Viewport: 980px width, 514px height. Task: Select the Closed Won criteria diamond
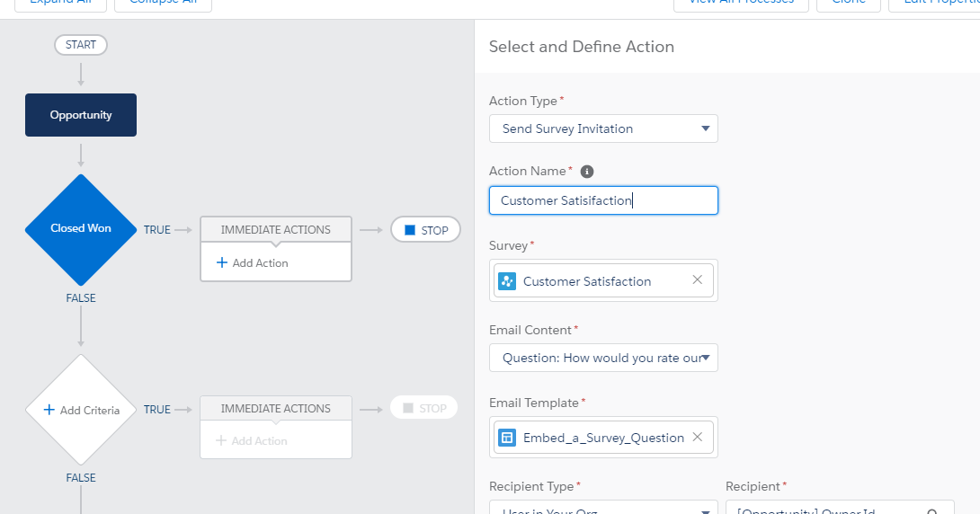(x=81, y=229)
